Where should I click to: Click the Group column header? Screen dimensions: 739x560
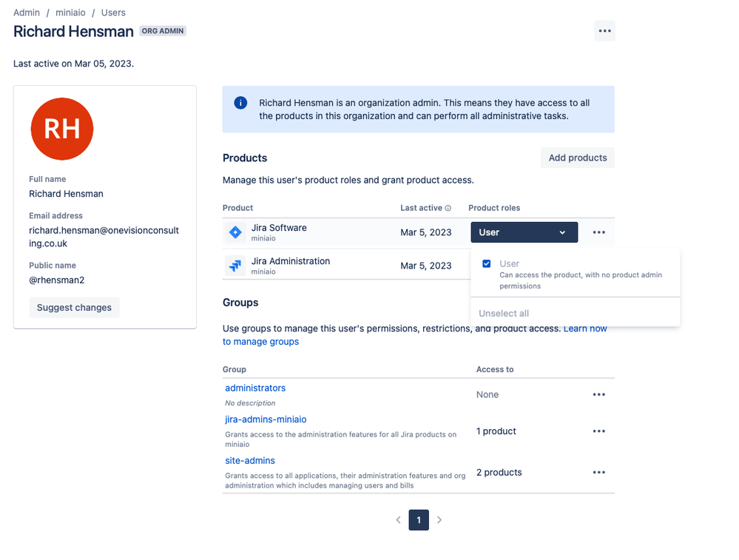(x=234, y=370)
